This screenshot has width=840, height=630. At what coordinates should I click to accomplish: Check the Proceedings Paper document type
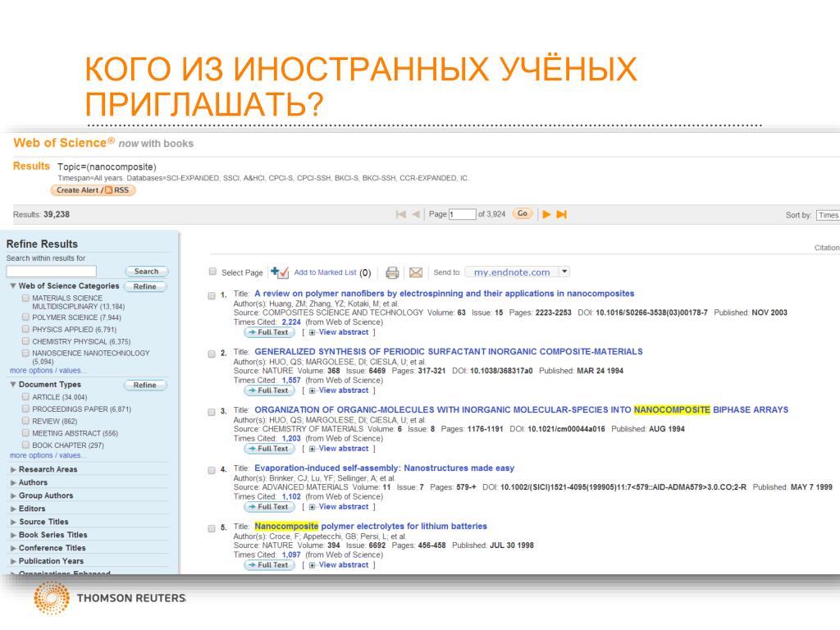[25, 409]
